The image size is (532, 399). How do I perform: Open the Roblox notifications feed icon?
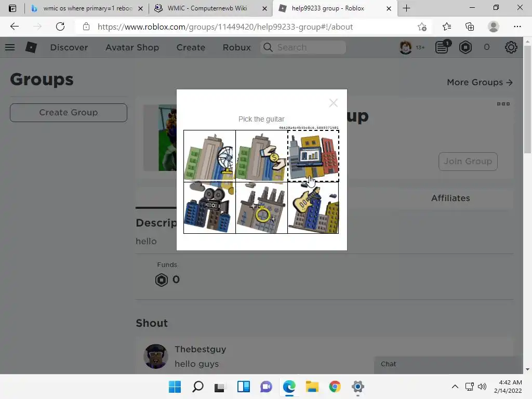tap(442, 47)
